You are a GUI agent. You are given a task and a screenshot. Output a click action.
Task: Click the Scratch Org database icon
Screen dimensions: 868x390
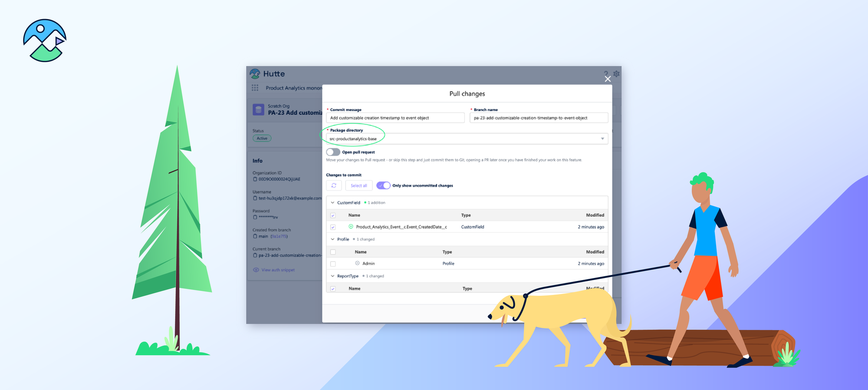[x=258, y=109]
